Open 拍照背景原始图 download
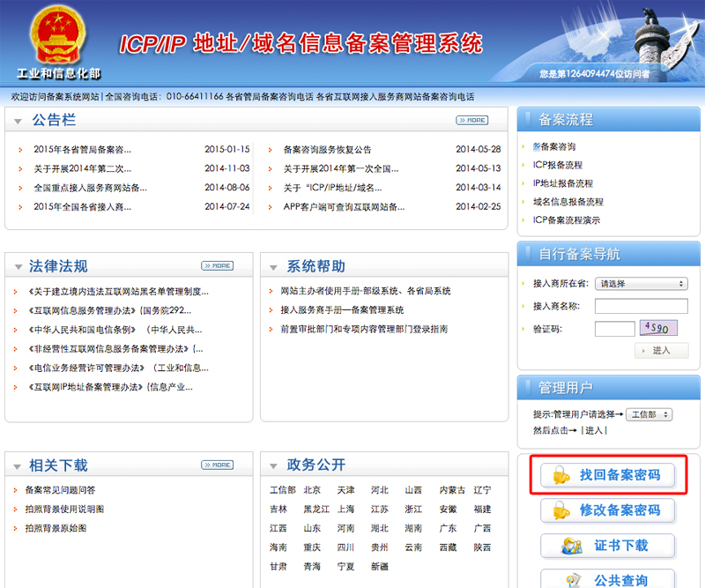The image size is (705, 588). click(56, 528)
